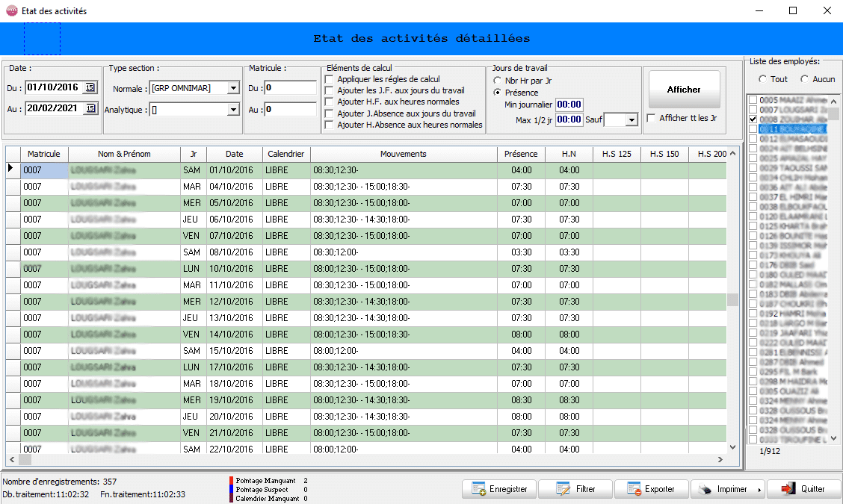Enable Appliquer les règles de calcul

pos(329,80)
